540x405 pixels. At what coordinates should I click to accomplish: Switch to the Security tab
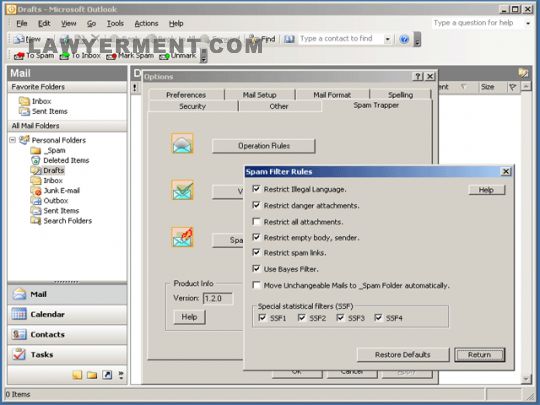pos(193,106)
